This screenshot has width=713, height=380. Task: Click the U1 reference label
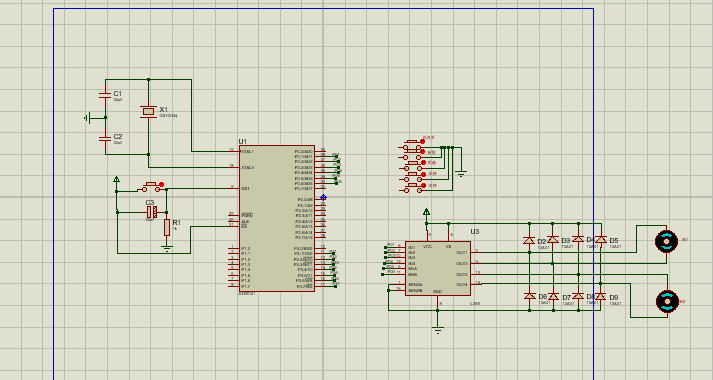(x=242, y=141)
